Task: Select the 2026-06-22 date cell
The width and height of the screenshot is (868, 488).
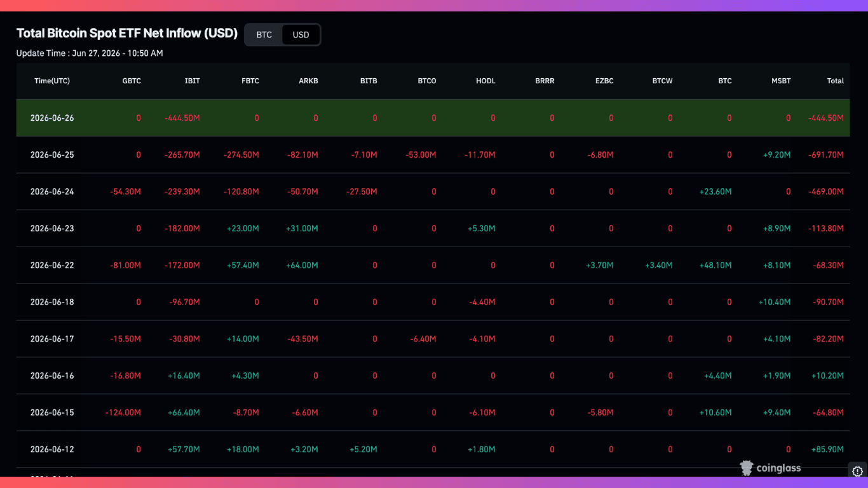Action: [x=52, y=265]
